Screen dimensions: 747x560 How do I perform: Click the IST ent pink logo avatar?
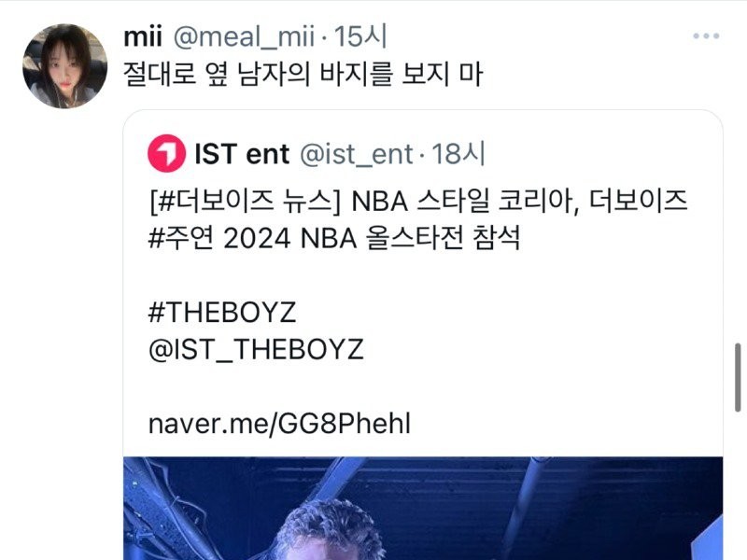166,153
